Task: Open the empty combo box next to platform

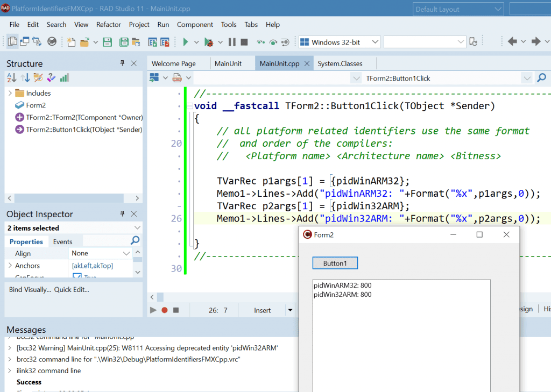Action: click(461, 42)
